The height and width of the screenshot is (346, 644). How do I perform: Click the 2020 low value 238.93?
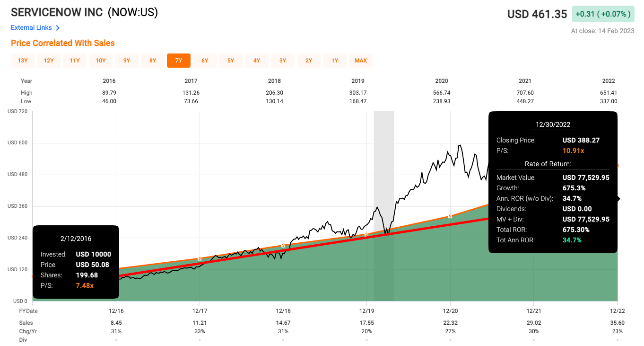point(441,101)
